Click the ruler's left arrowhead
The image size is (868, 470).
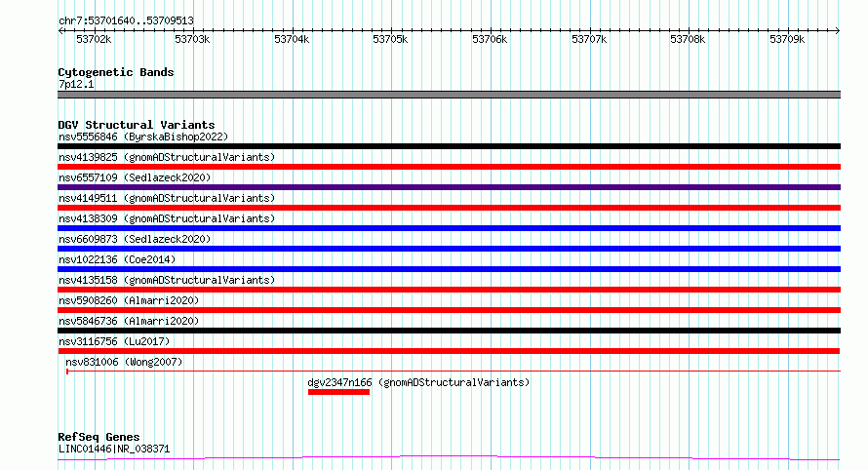[60, 31]
